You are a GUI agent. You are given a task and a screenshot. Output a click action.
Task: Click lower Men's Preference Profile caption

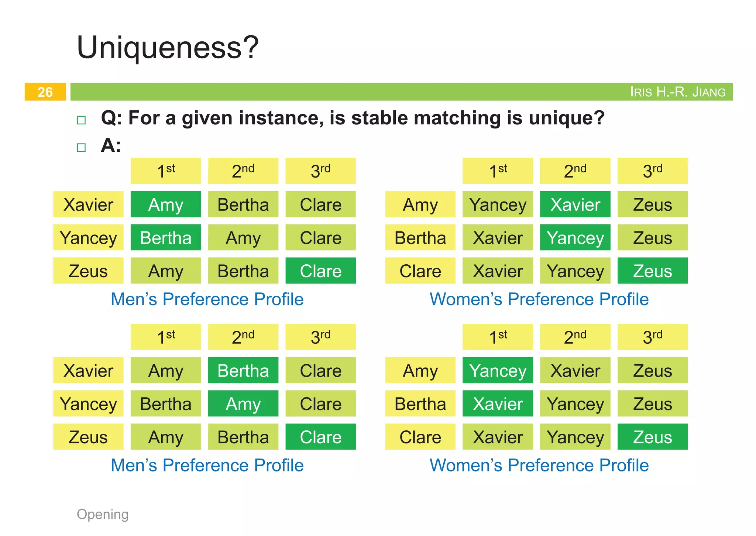point(207,465)
